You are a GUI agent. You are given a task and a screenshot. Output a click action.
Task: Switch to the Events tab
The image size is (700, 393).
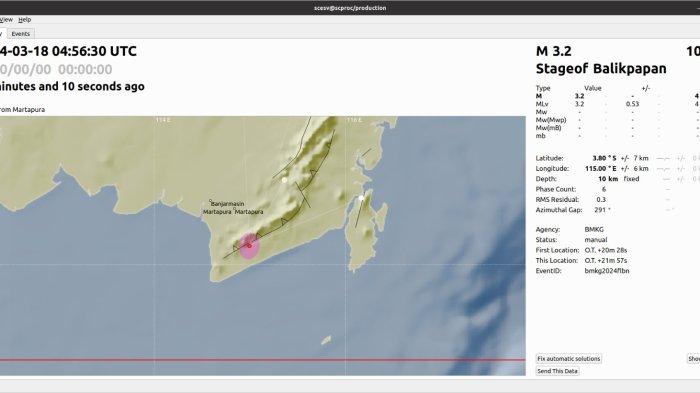tap(21, 33)
